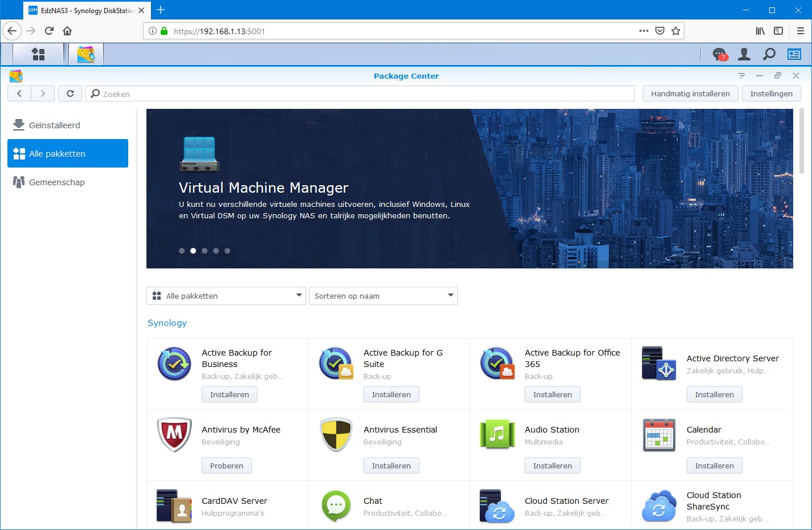Click the Cloud Station Server package title

[566, 501]
